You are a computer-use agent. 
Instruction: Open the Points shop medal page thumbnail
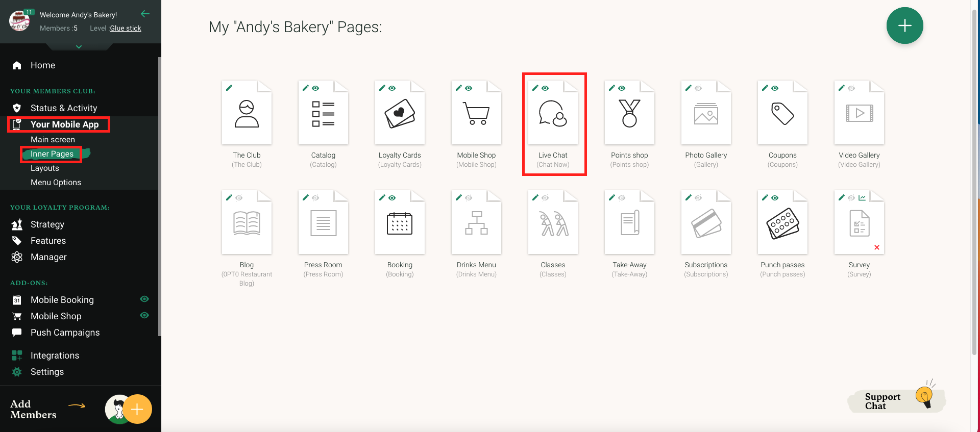pos(629,113)
